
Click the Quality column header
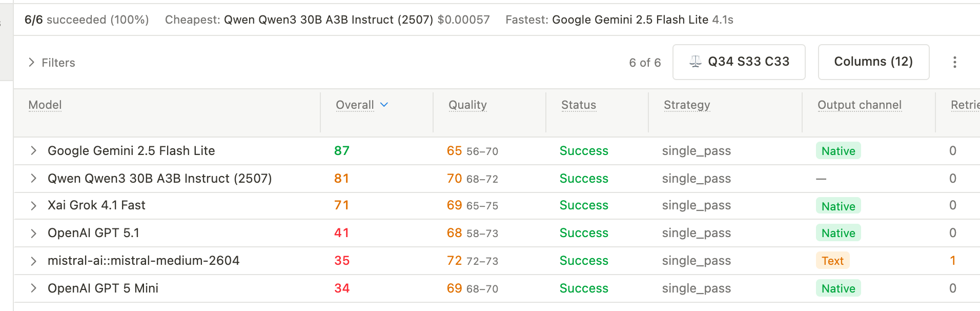pyautogui.click(x=467, y=105)
